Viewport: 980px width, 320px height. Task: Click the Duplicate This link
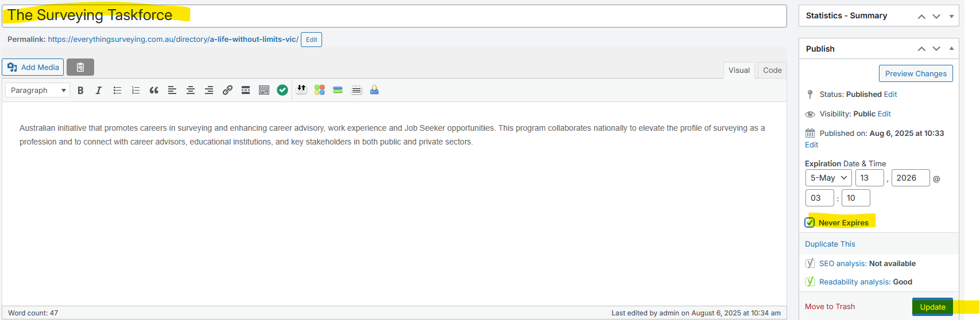[830, 244]
